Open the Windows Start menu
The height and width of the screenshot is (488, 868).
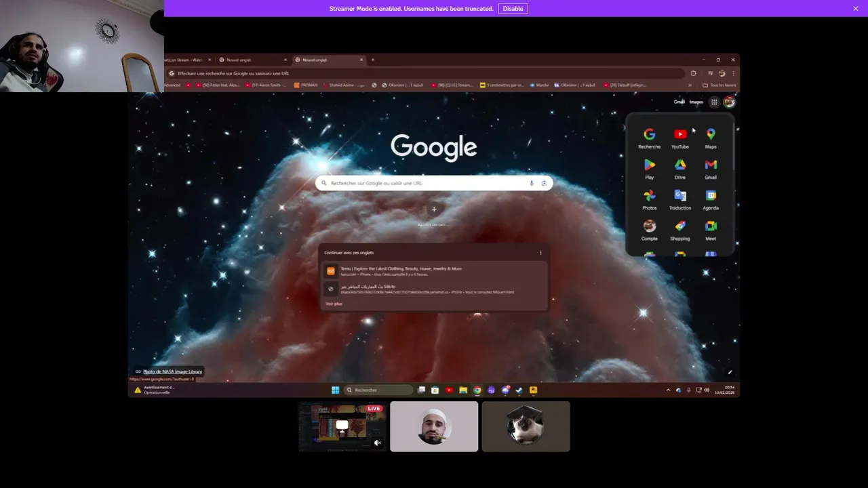click(x=335, y=390)
